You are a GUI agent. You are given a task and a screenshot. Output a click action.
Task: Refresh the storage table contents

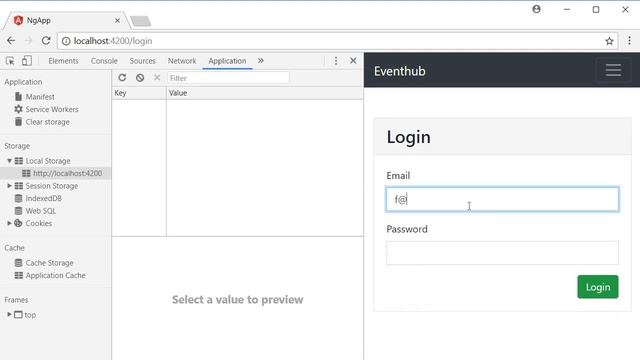pyautogui.click(x=122, y=78)
